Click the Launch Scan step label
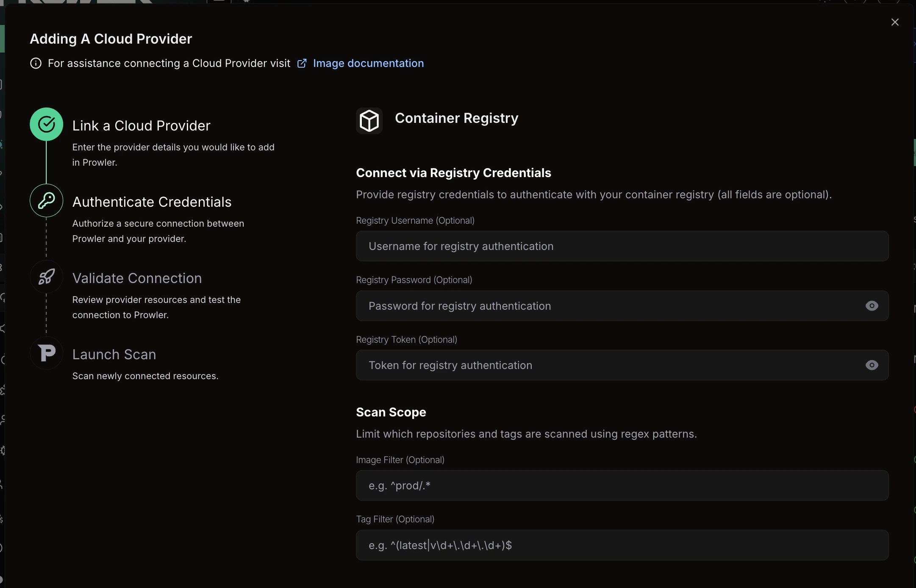 point(114,354)
